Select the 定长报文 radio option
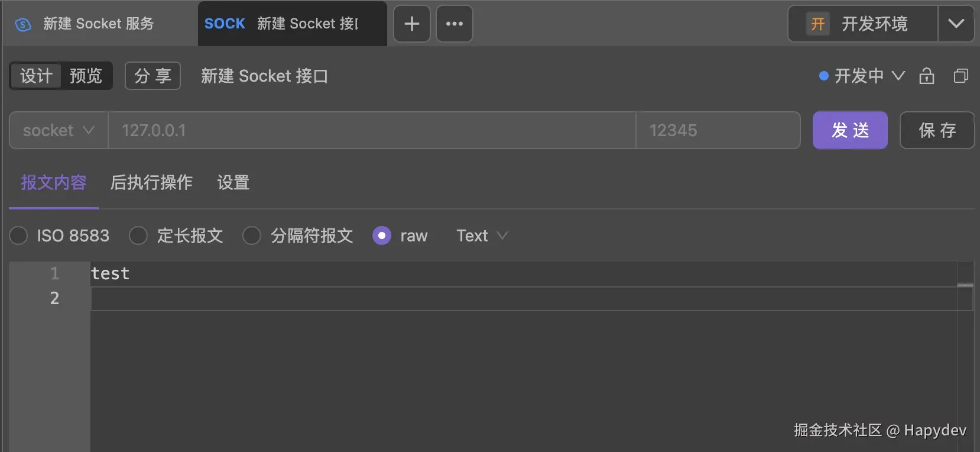980x452 pixels. (138, 235)
